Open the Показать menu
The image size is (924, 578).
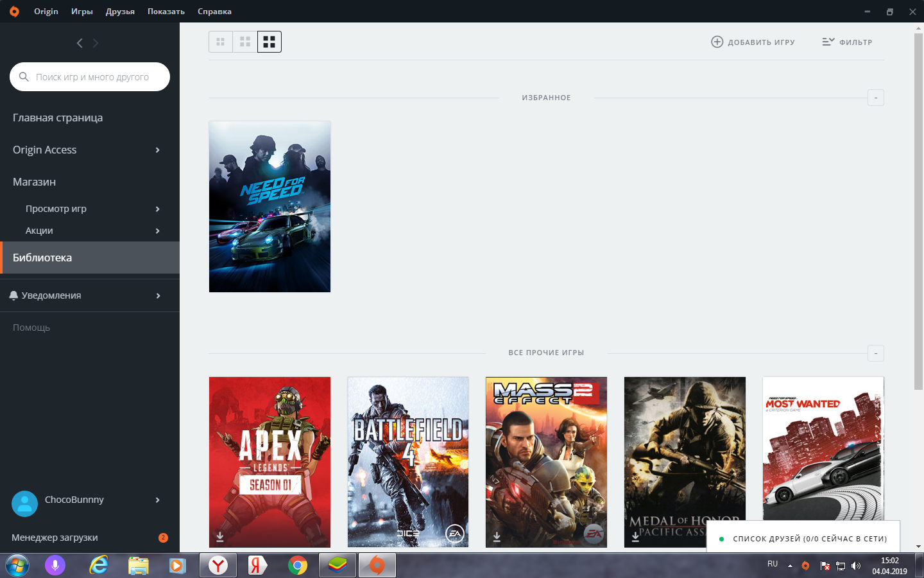click(x=166, y=12)
